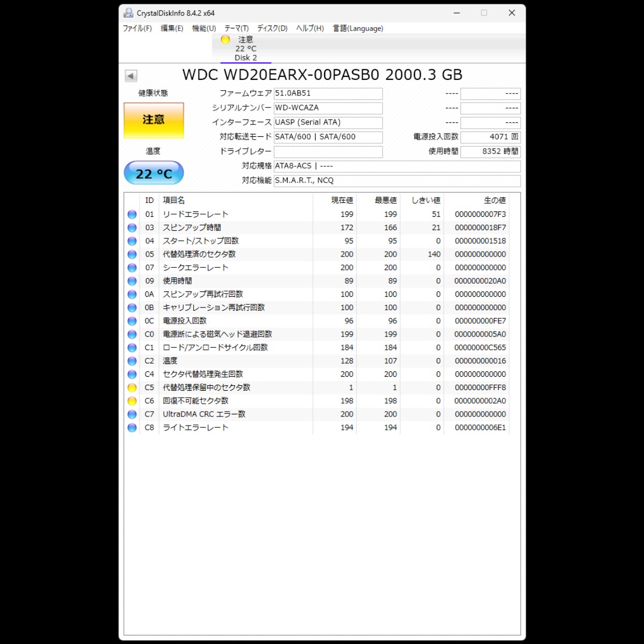Click status orb for C7 UltraDMA CRC エラー数
644x644 pixels.
[132, 414]
